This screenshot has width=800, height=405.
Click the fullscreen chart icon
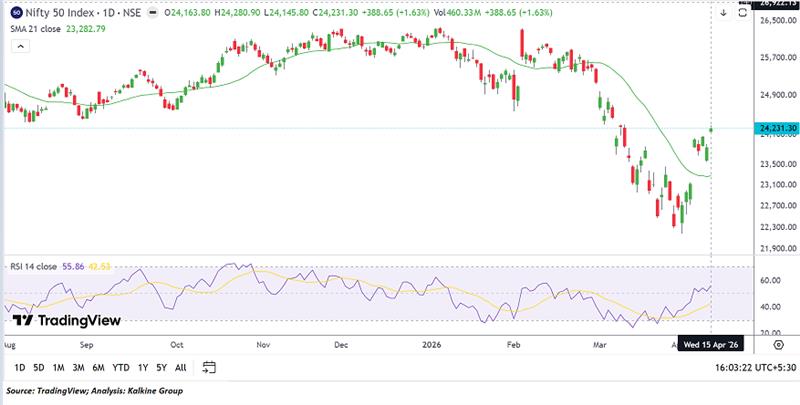[742, 13]
